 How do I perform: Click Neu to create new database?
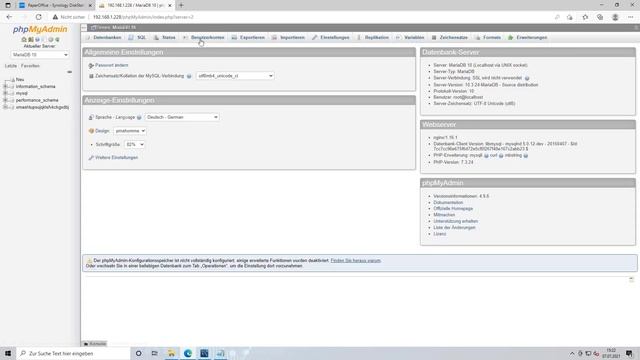[20, 80]
